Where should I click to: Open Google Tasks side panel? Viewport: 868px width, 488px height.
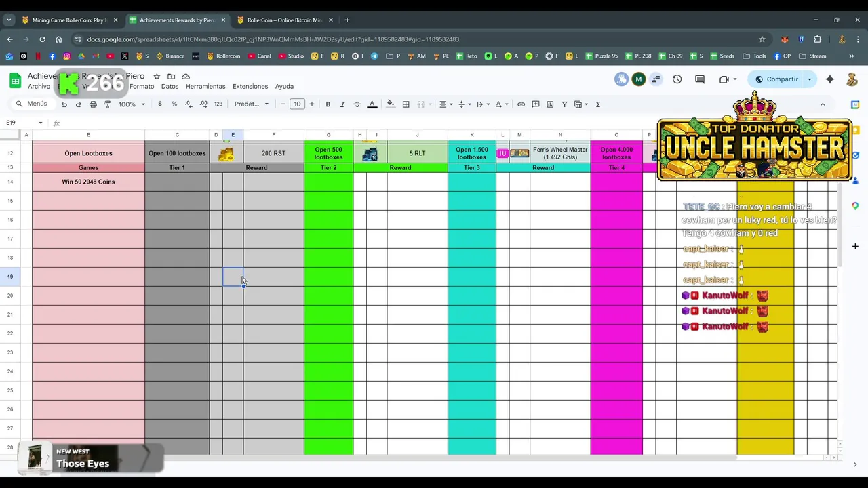(855, 156)
